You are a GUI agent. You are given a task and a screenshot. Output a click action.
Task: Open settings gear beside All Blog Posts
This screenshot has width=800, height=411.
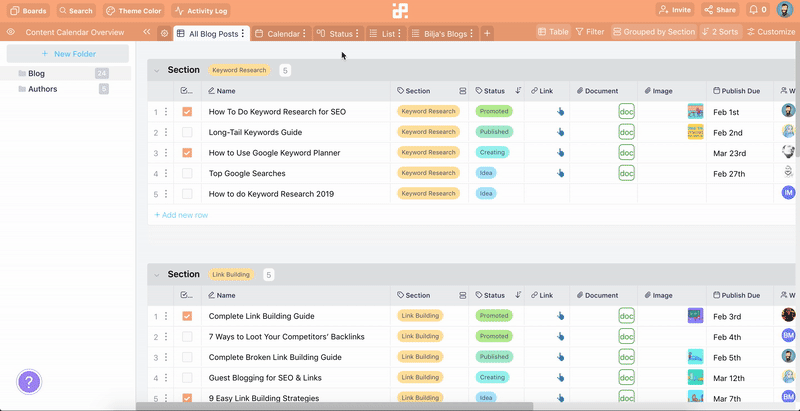[x=164, y=33]
